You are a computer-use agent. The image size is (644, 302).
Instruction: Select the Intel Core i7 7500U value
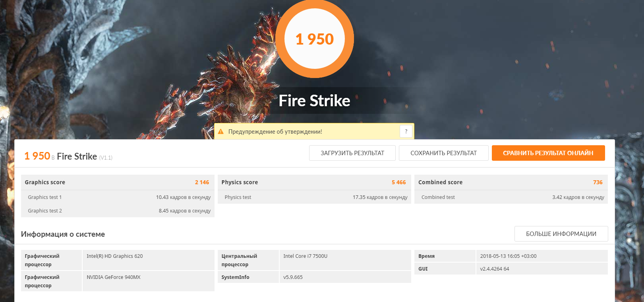[x=306, y=256]
